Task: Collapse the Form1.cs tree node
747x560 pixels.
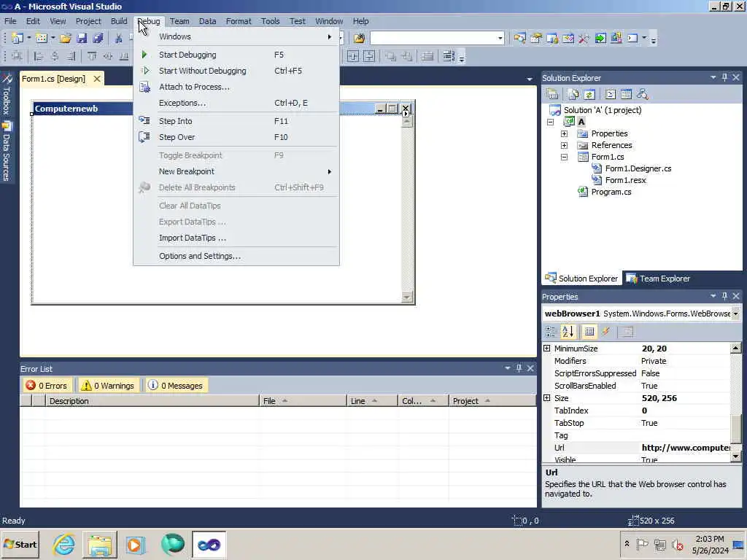Action: pos(565,157)
